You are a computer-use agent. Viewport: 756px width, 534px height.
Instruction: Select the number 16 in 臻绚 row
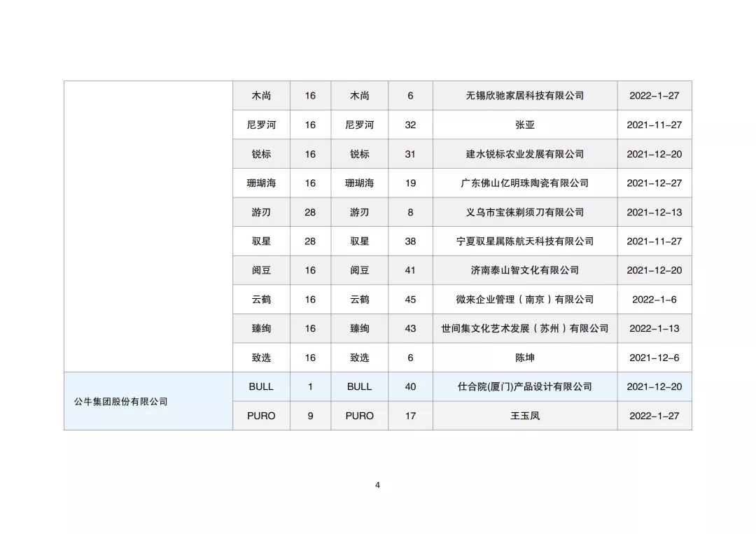pos(310,328)
